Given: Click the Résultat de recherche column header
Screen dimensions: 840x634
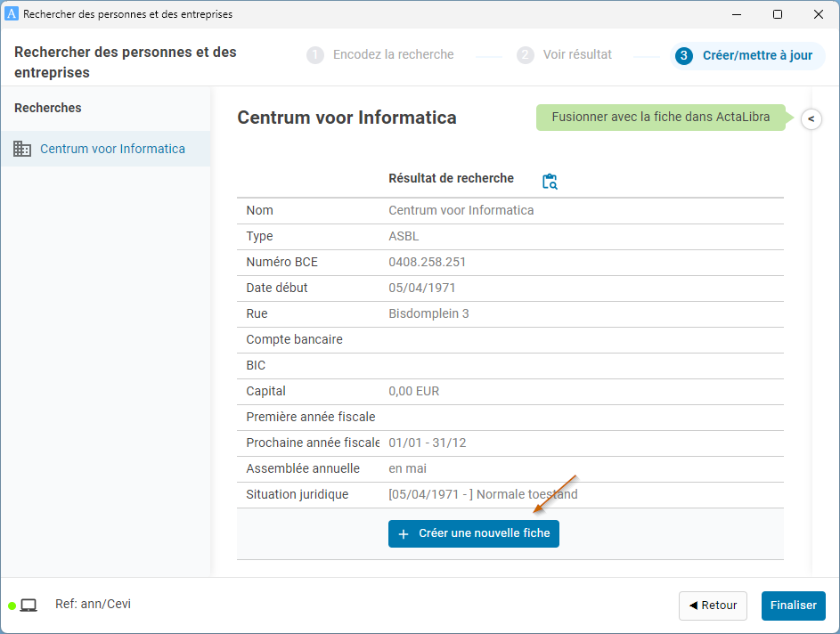Looking at the screenshot, I should pyautogui.click(x=451, y=178).
